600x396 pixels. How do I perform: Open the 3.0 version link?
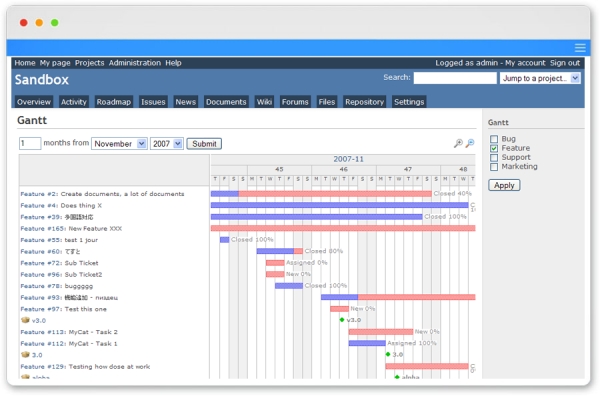pos(37,355)
